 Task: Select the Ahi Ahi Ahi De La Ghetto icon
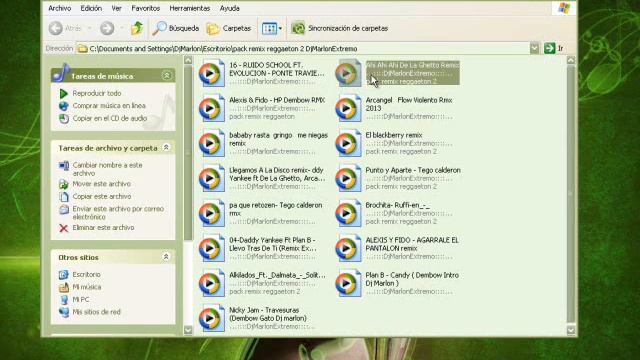(348, 73)
